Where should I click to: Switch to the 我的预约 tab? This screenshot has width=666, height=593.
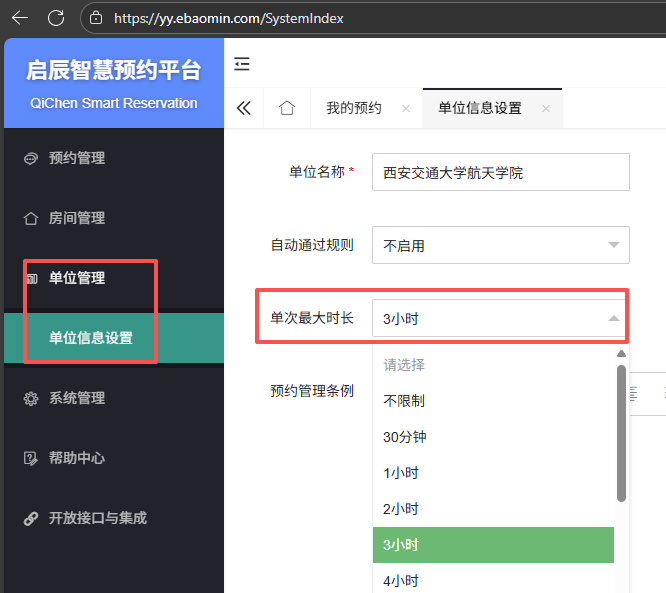click(x=353, y=108)
